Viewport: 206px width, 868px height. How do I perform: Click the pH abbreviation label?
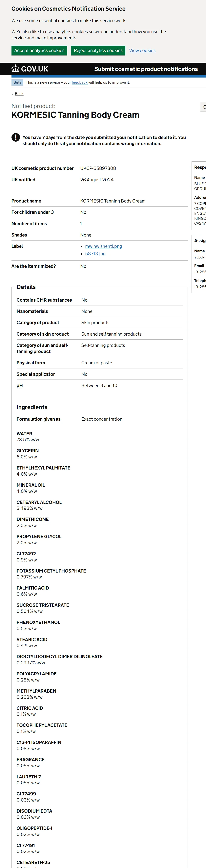20,385
